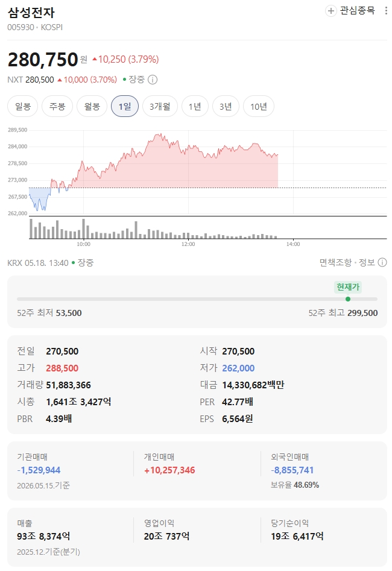
Task: Click the 시총 value 1,641조 3,427억
Action: (x=78, y=402)
